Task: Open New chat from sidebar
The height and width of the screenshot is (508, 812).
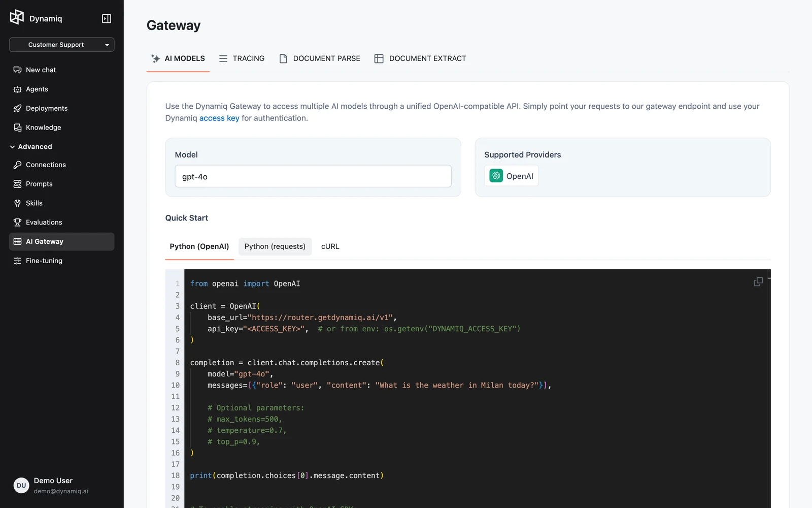Action: (x=61, y=70)
